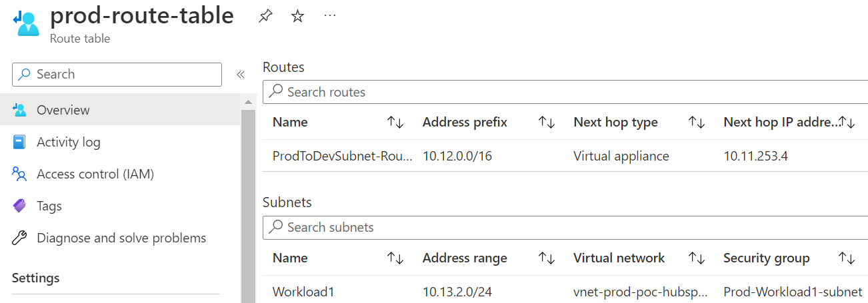This screenshot has height=303, width=868.
Task: Open Activity log page
Action: [68, 142]
